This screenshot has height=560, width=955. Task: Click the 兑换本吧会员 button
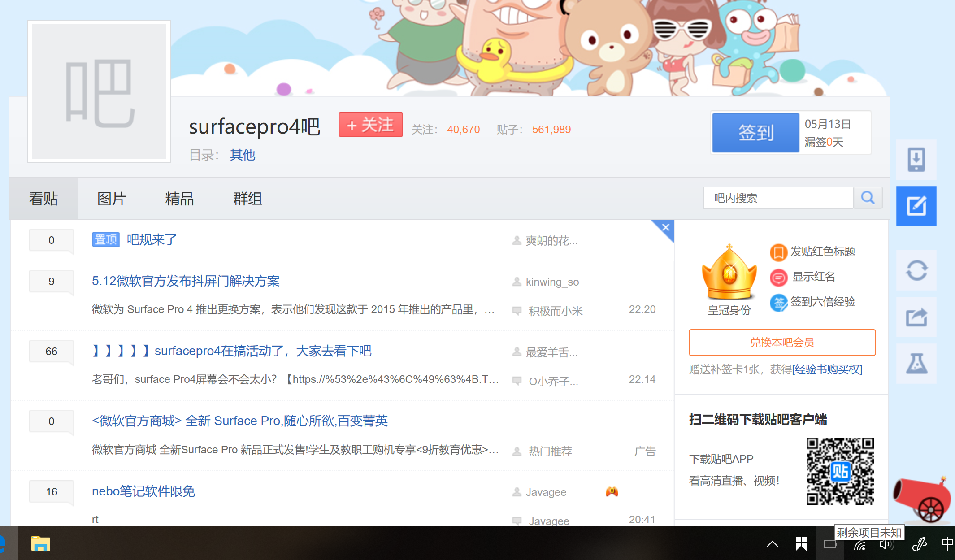(x=782, y=343)
